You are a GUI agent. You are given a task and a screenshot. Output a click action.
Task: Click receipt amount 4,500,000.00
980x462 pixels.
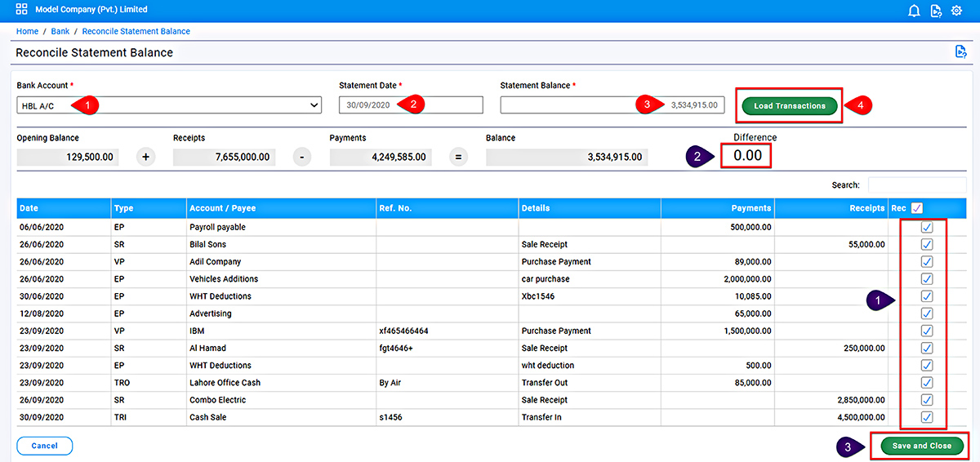861,417
